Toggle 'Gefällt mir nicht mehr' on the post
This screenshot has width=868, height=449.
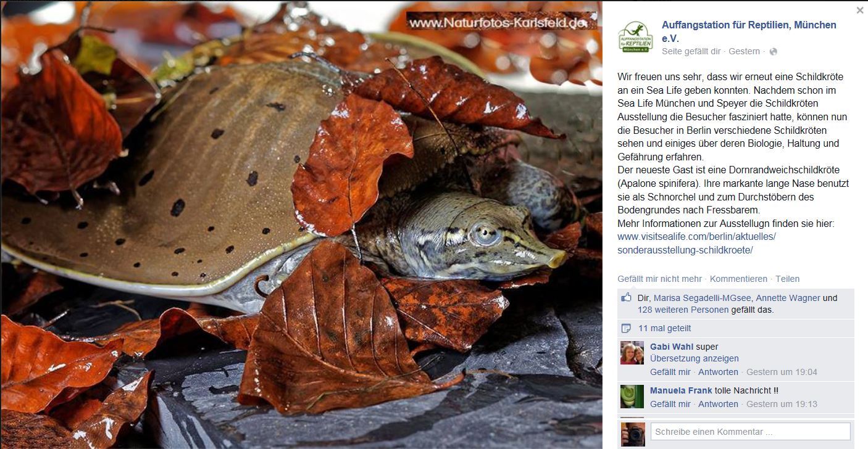click(x=659, y=279)
